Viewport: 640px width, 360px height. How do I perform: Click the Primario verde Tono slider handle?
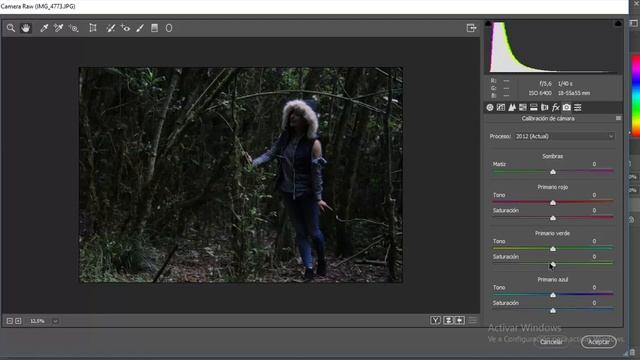tap(553, 249)
